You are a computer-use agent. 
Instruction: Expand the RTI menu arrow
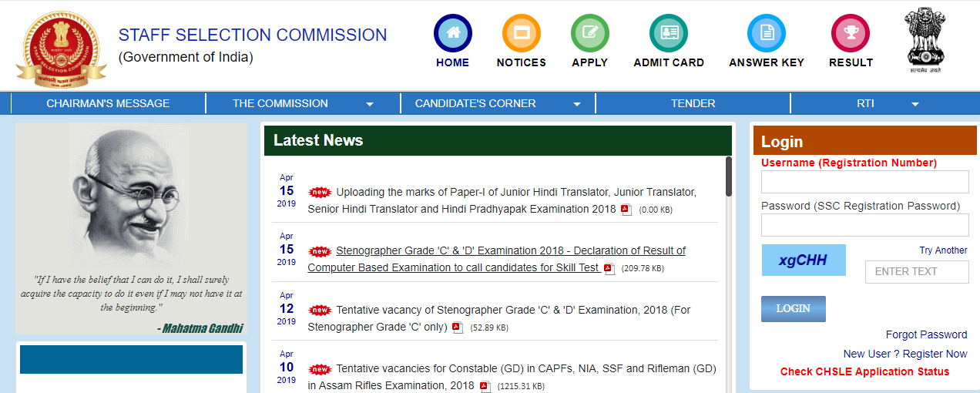pos(915,104)
